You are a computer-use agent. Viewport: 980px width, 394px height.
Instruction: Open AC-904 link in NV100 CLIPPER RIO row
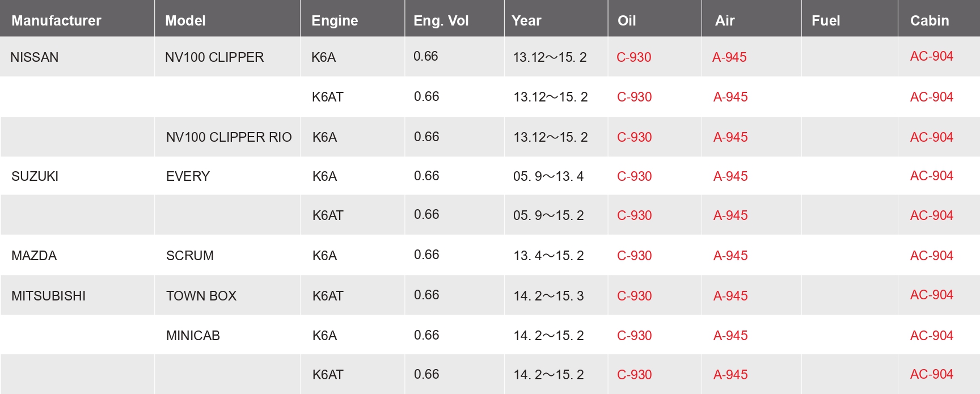point(931,137)
